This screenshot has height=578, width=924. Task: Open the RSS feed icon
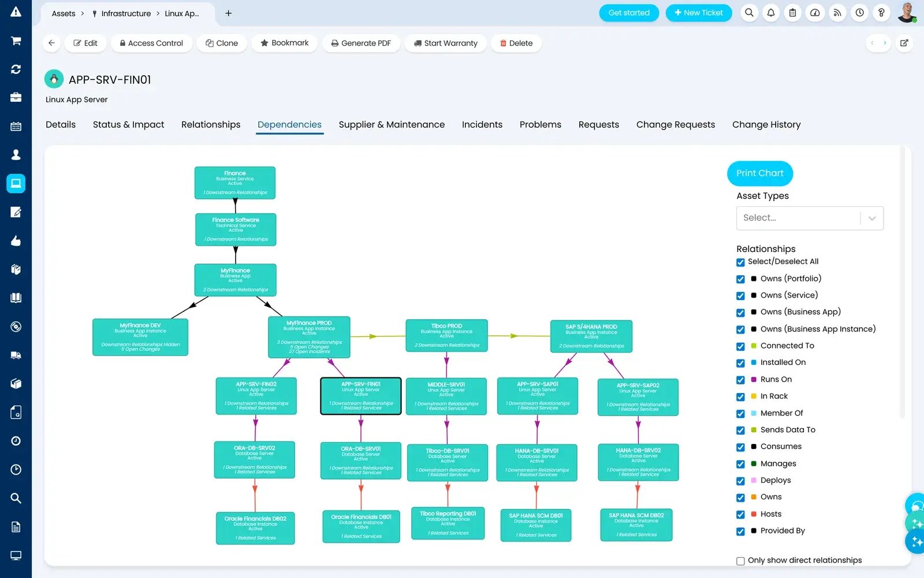pos(837,13)
